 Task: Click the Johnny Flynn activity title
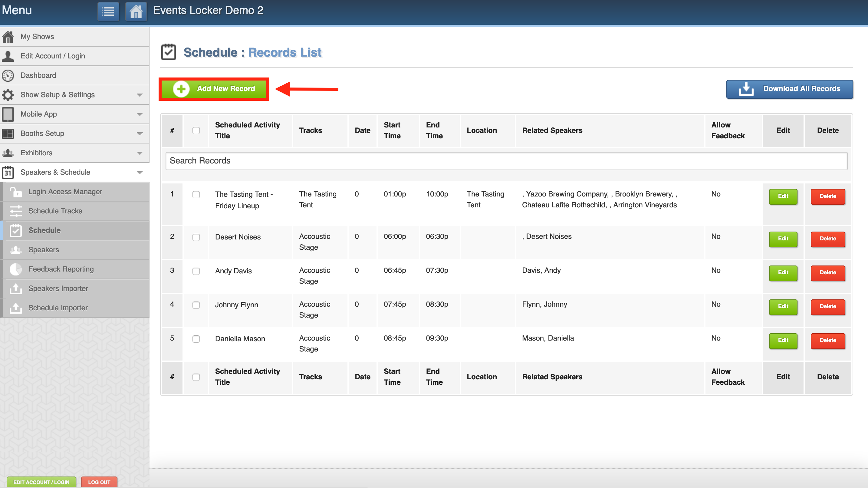pyautogui.click(x=237, y=305)
